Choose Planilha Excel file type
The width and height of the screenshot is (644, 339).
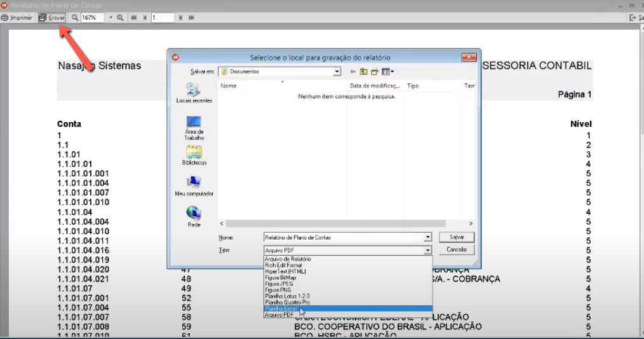click(348, 308)
